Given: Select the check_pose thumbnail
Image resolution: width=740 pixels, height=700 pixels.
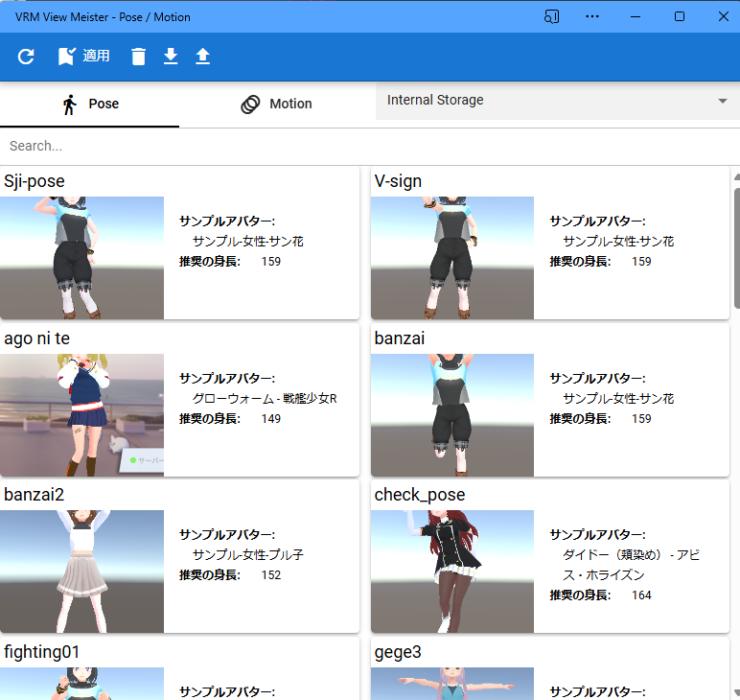Looking at the screenshot, I should pyautogui.click(x=452, y=572).
